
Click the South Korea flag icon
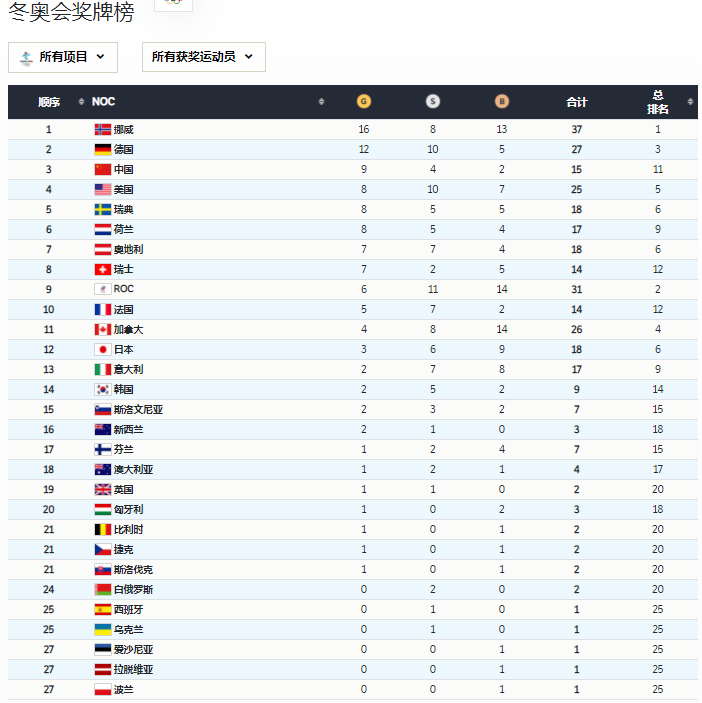[x=103, y=389]
